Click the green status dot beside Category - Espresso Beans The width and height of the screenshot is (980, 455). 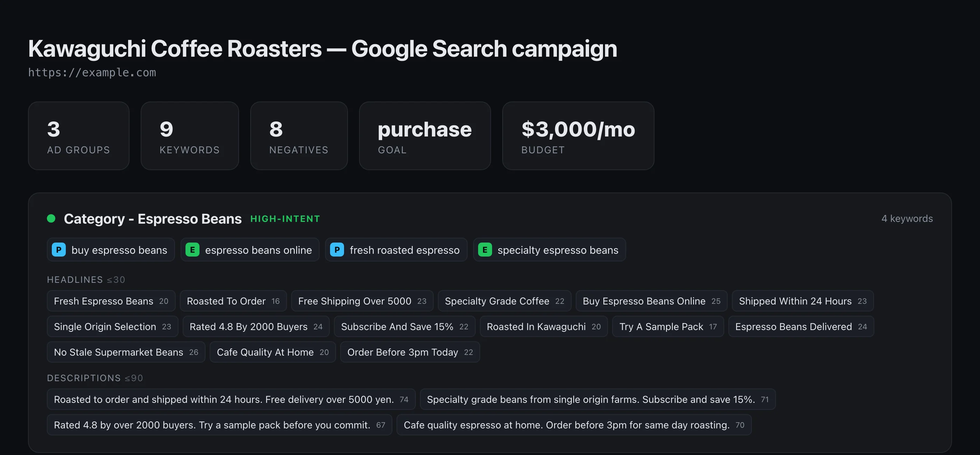coord(51,218)
